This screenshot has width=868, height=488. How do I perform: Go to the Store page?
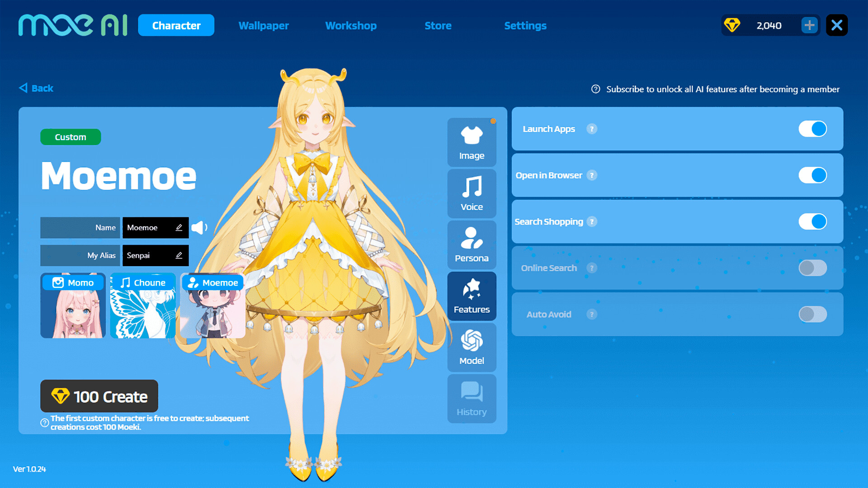point(438,26)
